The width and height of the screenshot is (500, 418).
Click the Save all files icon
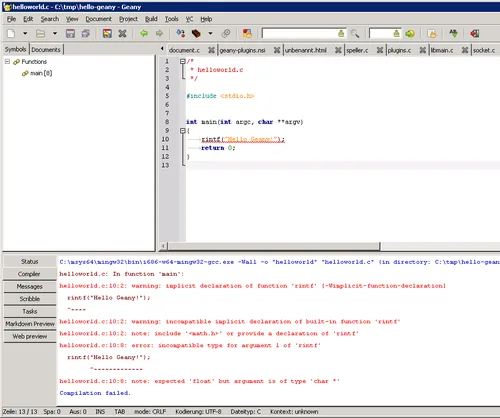point(86,33)
